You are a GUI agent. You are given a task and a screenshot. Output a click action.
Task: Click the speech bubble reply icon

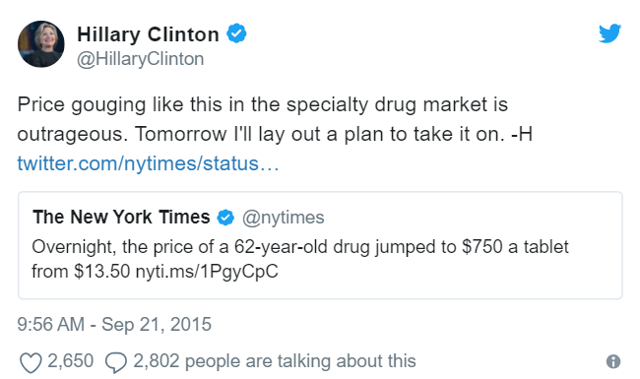[116, 362]
